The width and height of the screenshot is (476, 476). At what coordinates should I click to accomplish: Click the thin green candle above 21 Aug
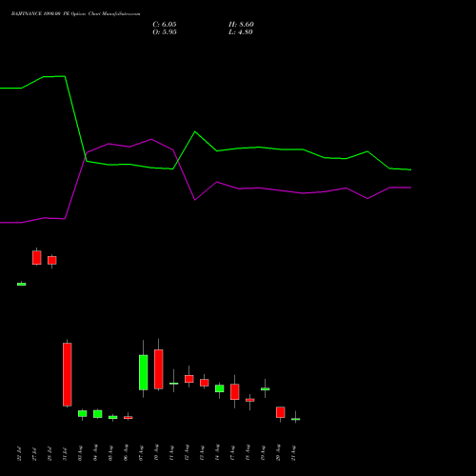[x=296, y=419]
